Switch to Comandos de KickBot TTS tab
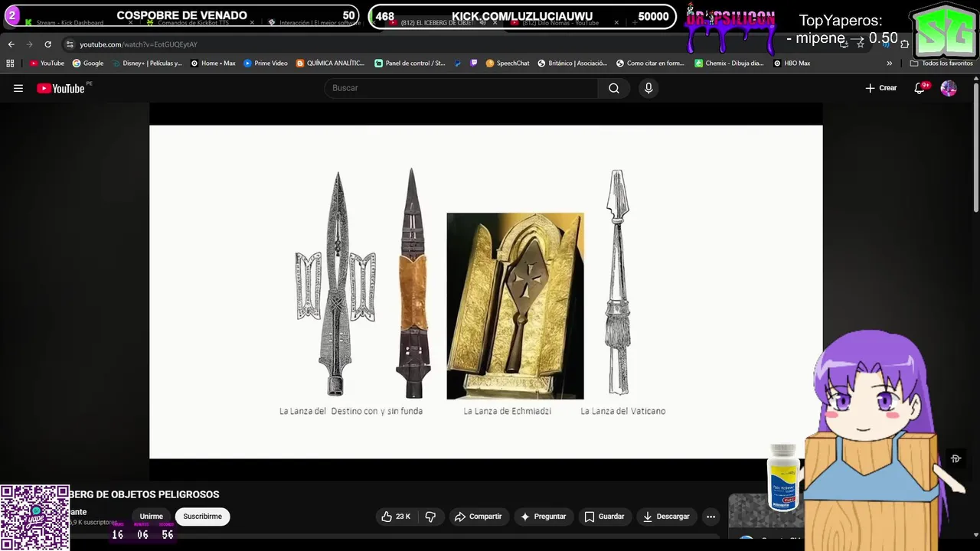This screenshot has height=551, width=980. (x=193, y=23)
